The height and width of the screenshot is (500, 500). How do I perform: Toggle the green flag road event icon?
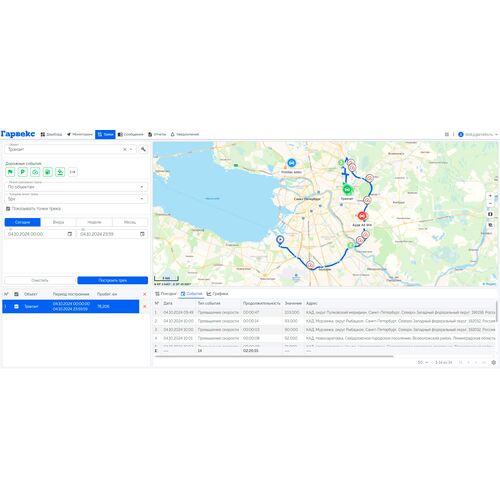tap(10, 172)
